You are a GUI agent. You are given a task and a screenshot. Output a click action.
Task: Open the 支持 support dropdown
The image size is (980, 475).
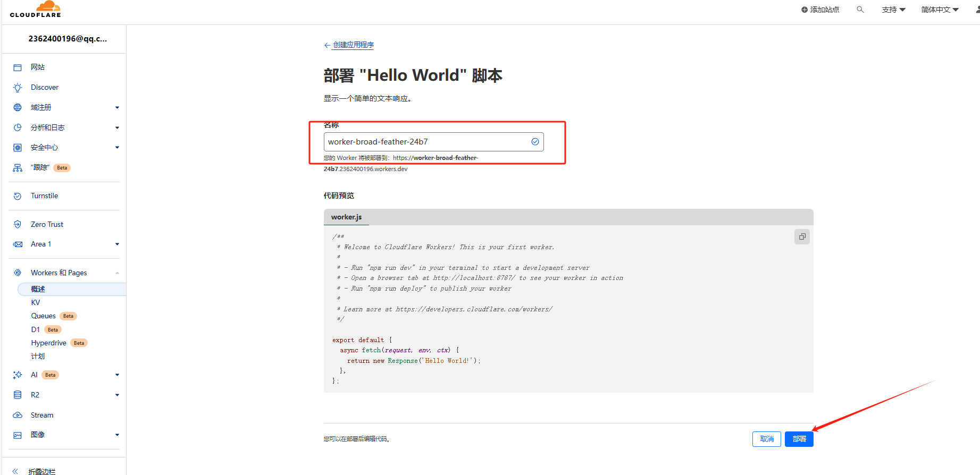click(893, 10)
